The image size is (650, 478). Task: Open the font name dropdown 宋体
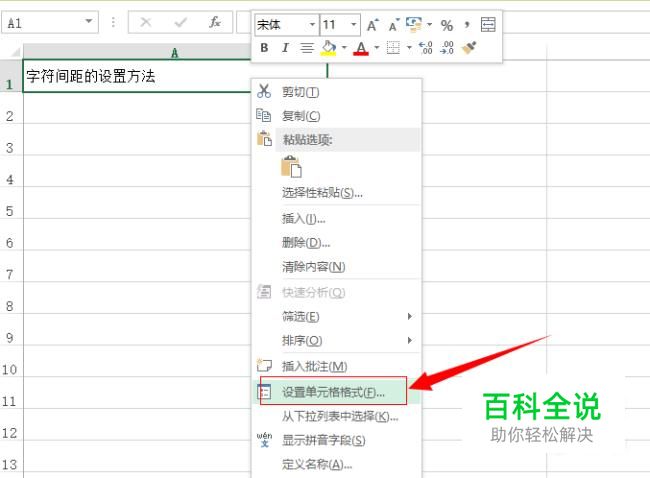312,25
